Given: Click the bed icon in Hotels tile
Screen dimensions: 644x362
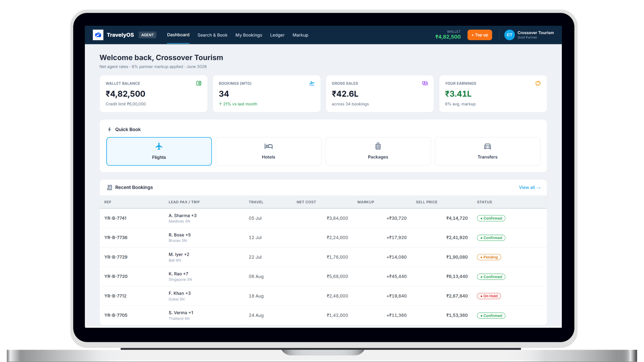Looking at the screenshot, I should click(x=269, y=146).
